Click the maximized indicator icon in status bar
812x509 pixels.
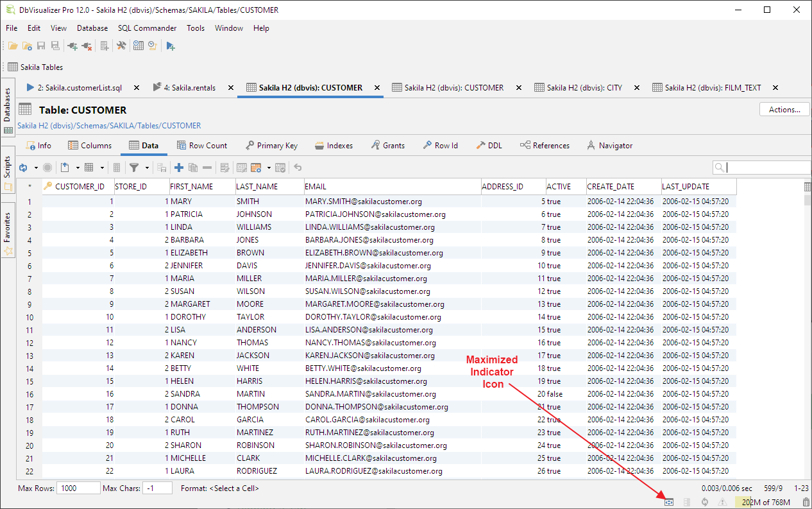(669, 502)
